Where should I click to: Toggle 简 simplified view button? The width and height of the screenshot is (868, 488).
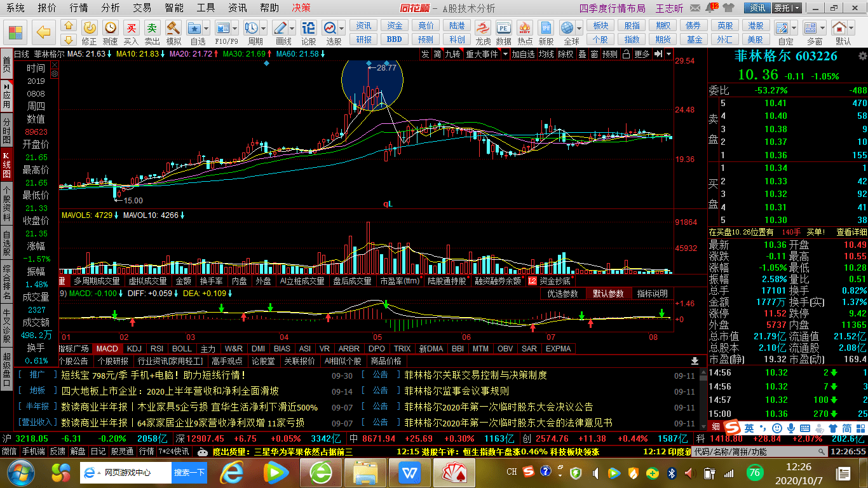tap(438, 54)
